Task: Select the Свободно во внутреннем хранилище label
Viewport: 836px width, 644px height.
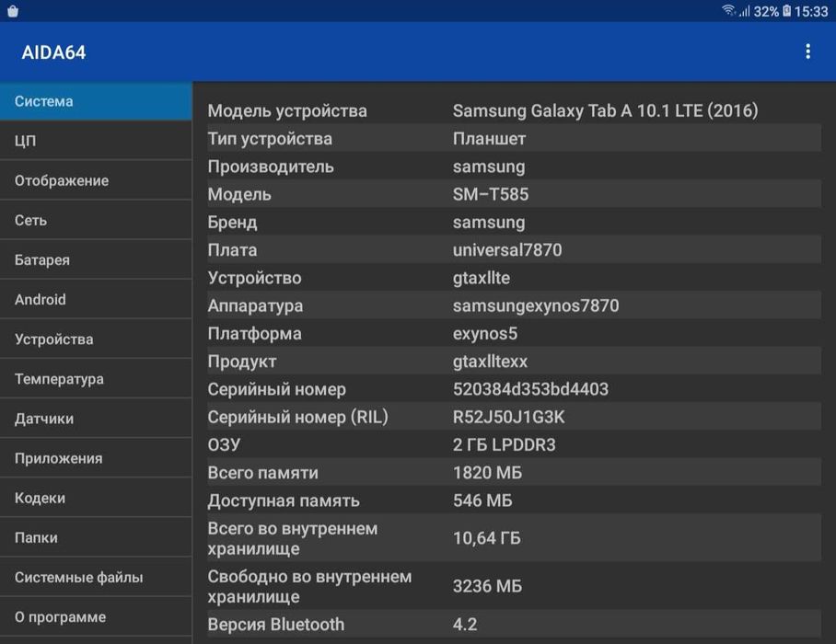Action: pos(309,586)
